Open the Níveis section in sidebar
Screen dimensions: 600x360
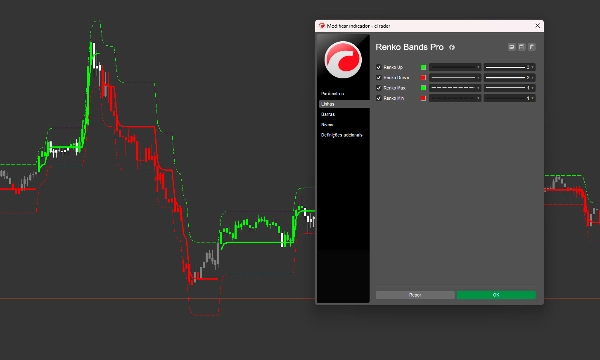pyautogui.click(x=327, y=125)
